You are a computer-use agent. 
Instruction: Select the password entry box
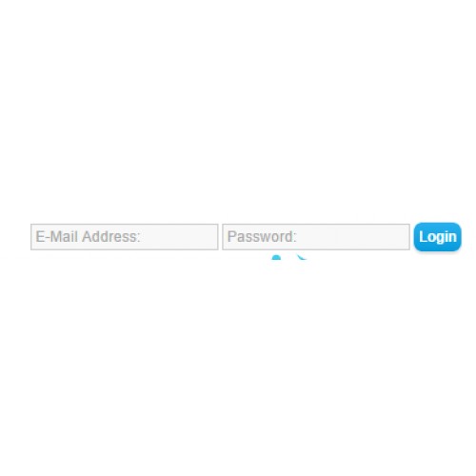(316, 237)
